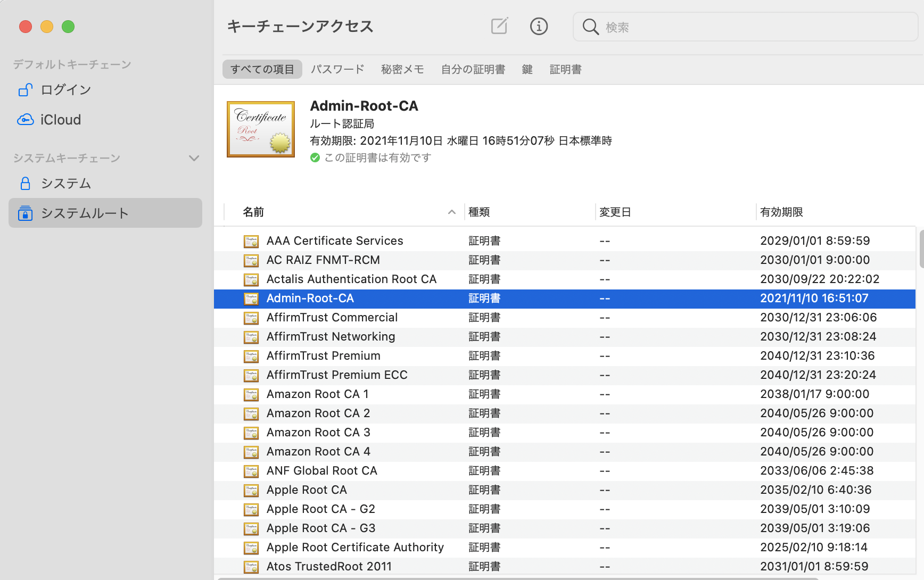
Task: Click the large Admin-Root-CA certificate thumbnail
Action: coord(261,129)
